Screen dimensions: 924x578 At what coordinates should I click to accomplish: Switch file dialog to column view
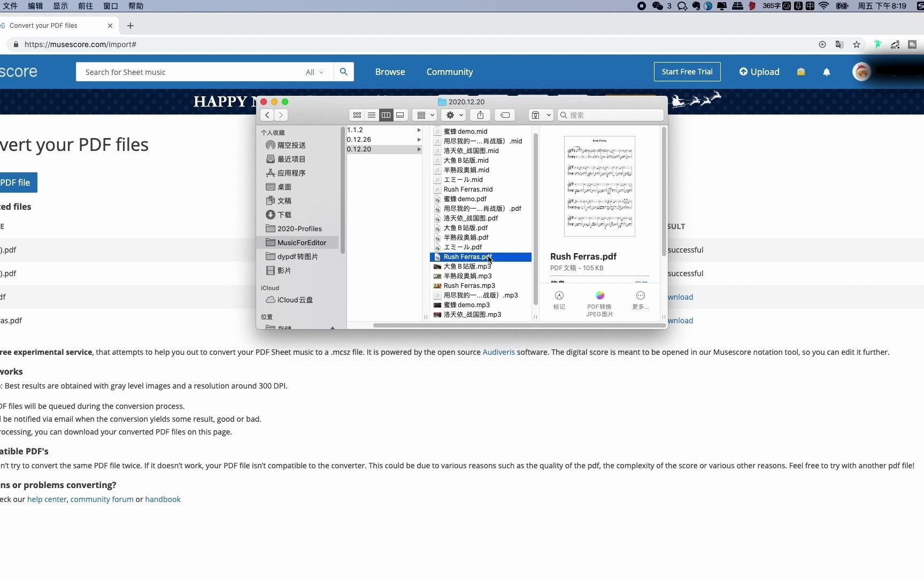(x=386, y=115)
